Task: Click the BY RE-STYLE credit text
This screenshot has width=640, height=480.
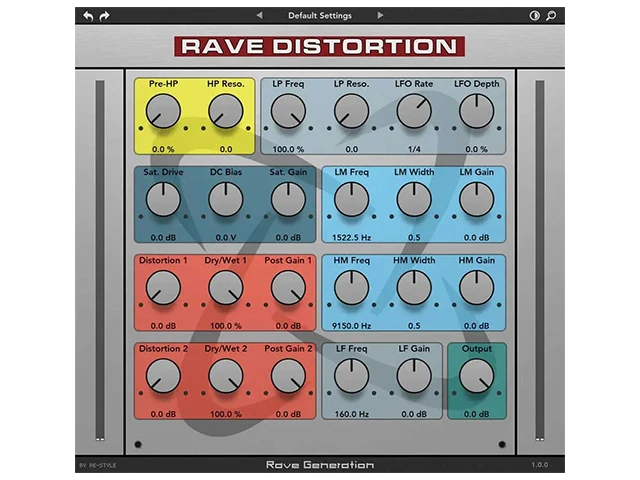Action: pos(98,465)
